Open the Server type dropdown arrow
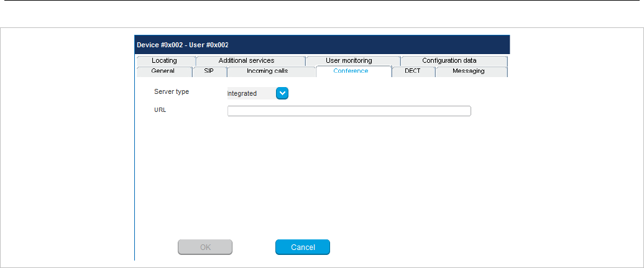This screenshot has height=268, width=644. point(282,93)
